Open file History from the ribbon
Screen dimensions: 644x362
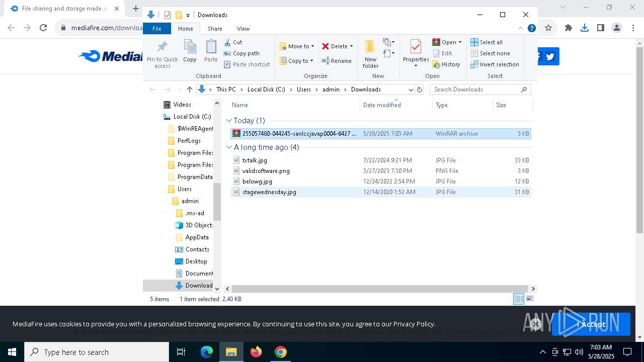(x=446, y=64)
